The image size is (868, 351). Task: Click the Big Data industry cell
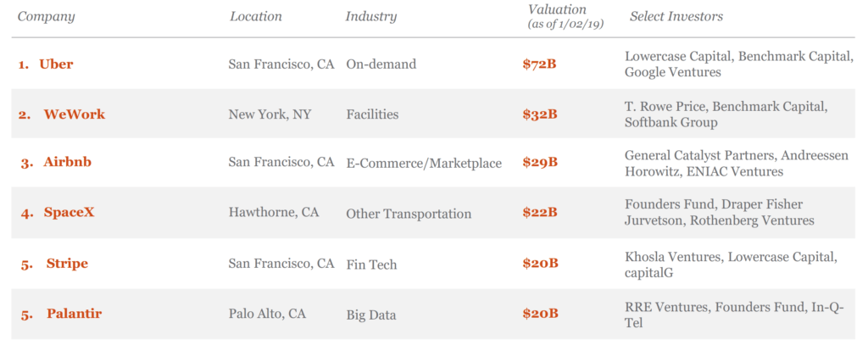pyautogui.click(x=371, y=315)
